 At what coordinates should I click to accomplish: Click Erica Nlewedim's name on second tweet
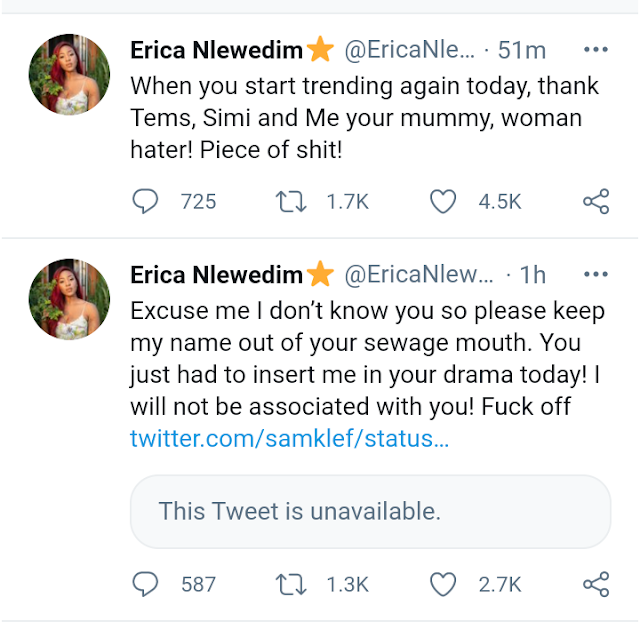pos(218,274)
